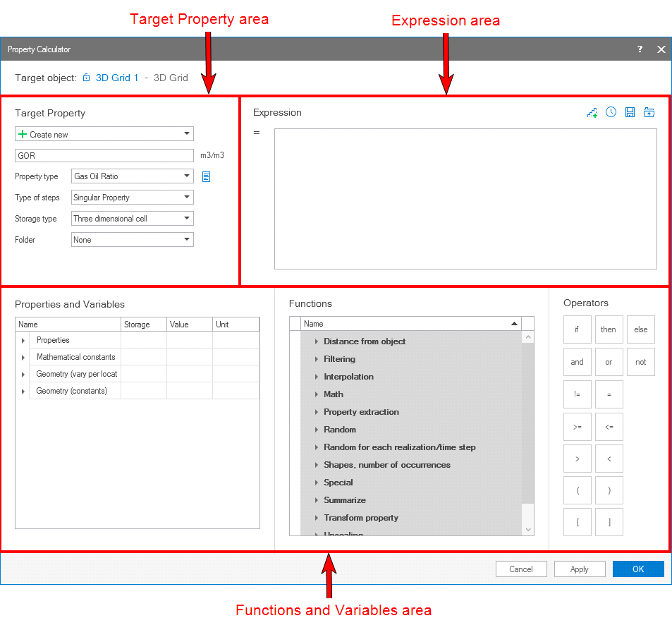672x630 pixels.
Task: Click the sort arrow in Functions Name header
Action: click(x=514, y=324)
